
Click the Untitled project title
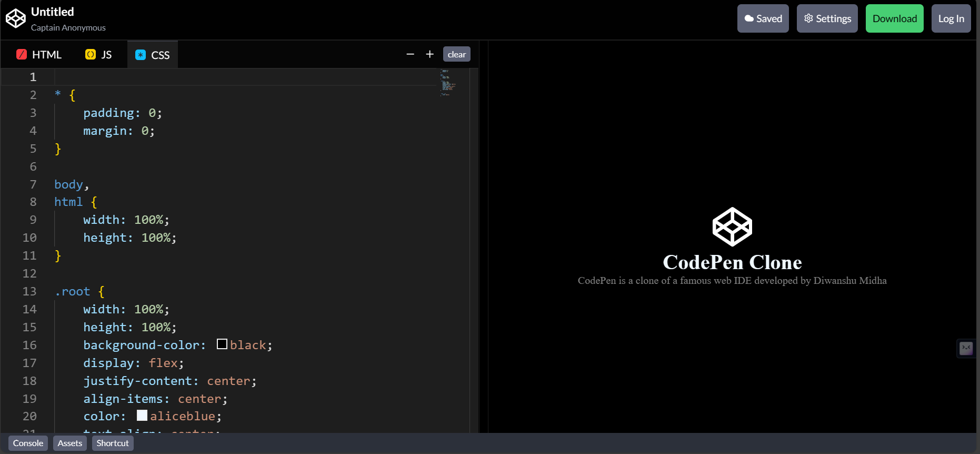pos(53,12)
